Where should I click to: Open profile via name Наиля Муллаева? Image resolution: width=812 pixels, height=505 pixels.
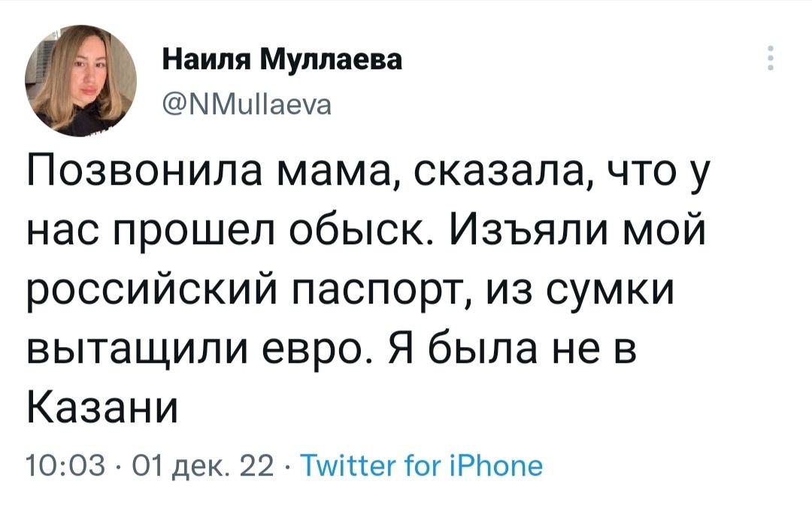(282, 60)
